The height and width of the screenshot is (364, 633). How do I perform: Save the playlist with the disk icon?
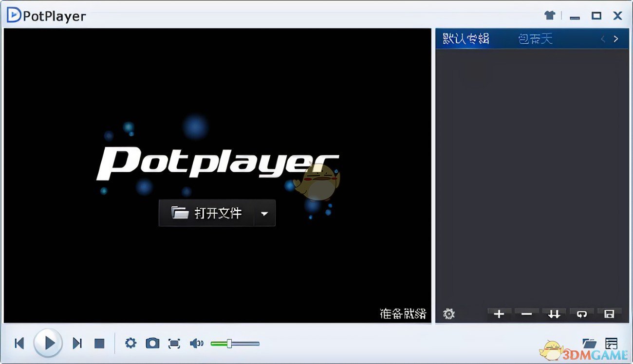click(609, 314)
